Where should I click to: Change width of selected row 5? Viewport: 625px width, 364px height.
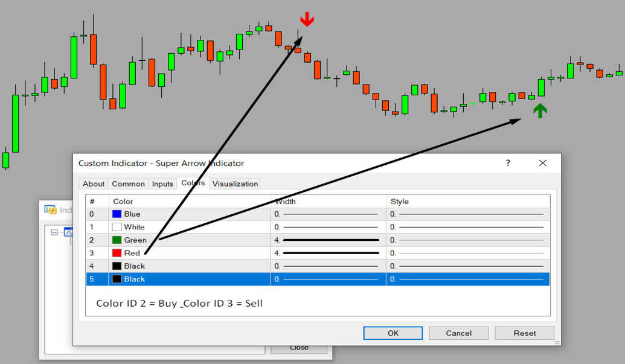coord(328,279)
